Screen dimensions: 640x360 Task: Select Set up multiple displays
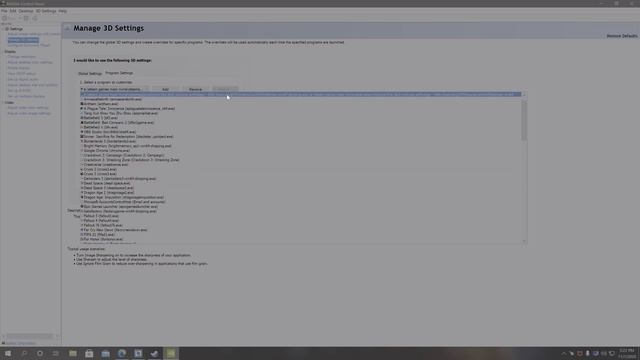[26, 96]
